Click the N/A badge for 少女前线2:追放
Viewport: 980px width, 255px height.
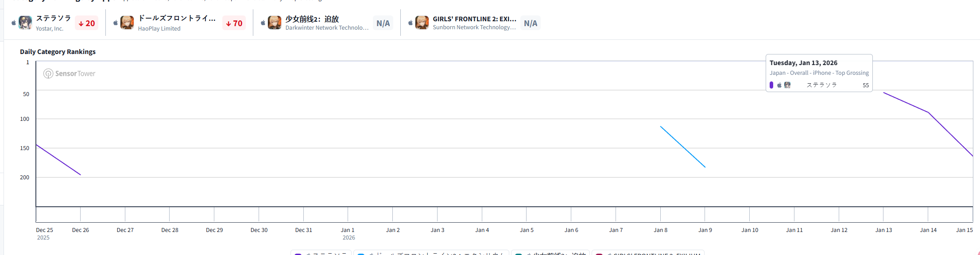pos(383,23)
